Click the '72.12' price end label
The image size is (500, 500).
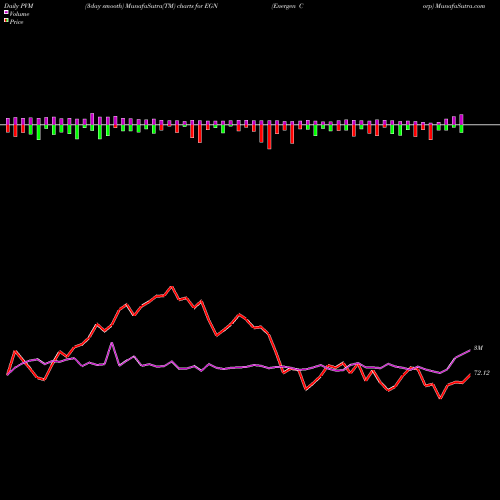point(482,373)
